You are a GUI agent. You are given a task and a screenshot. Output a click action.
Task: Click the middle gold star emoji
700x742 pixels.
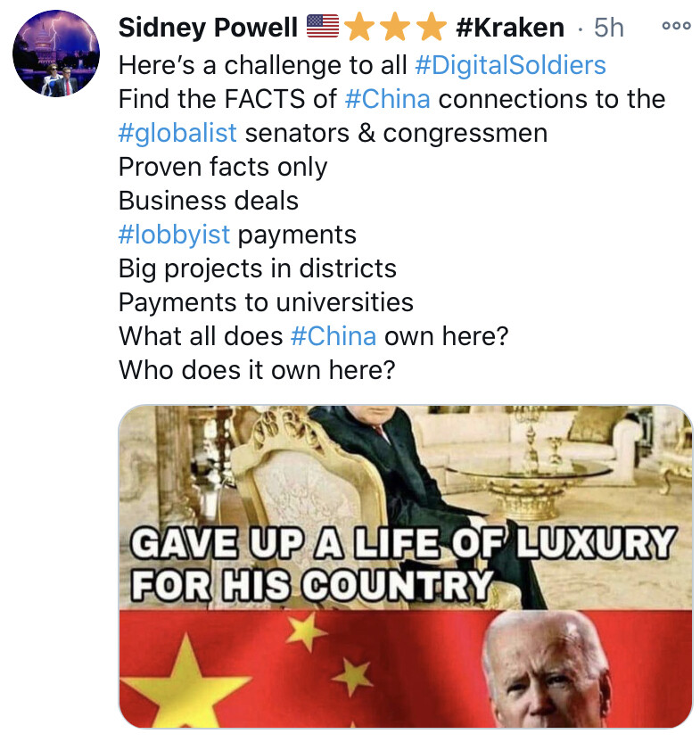pos(395,27)
